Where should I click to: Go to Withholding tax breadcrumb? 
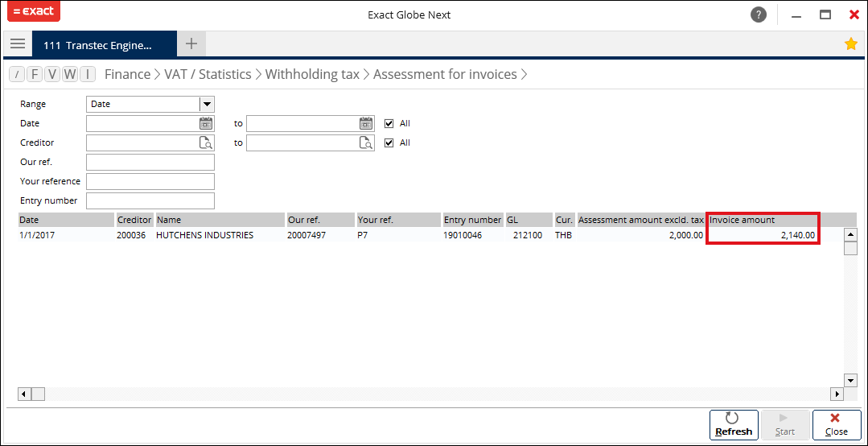coord(312,74)
